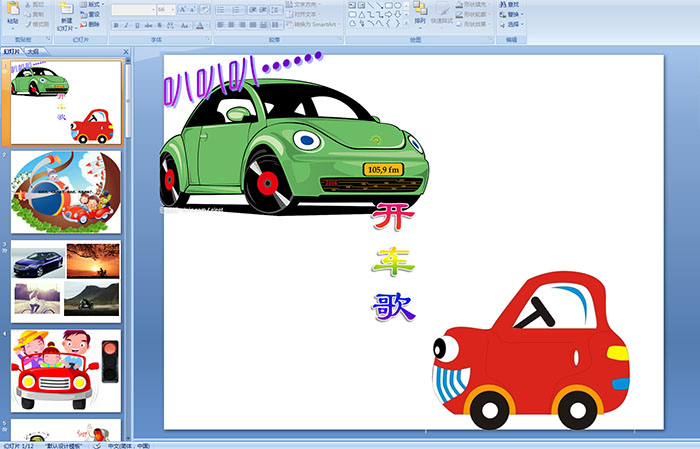Open the font name combo box

point(133,10)
